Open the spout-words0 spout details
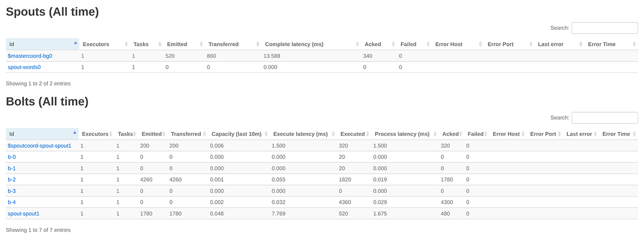This screenshot has width=644, height=236. [24, 67]
